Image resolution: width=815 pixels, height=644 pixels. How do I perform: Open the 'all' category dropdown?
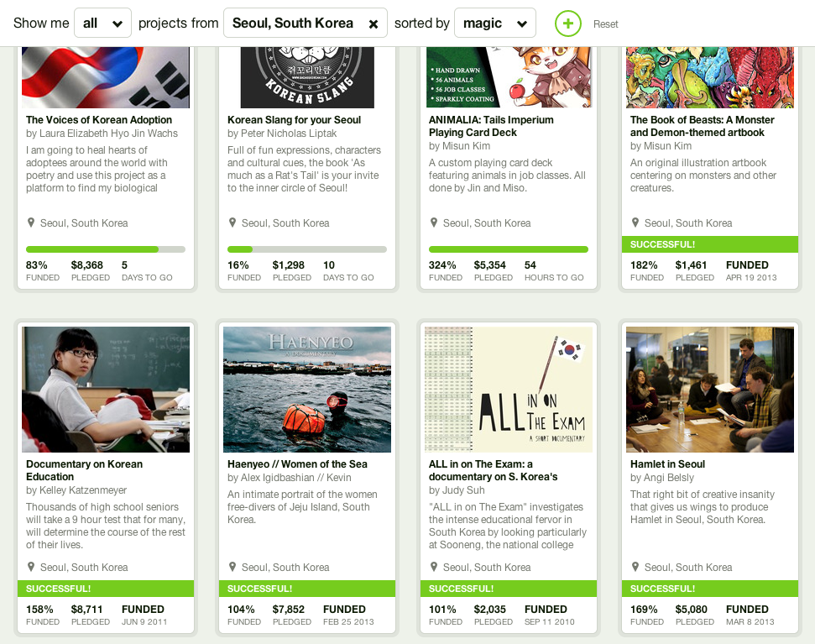coord(102,23)
